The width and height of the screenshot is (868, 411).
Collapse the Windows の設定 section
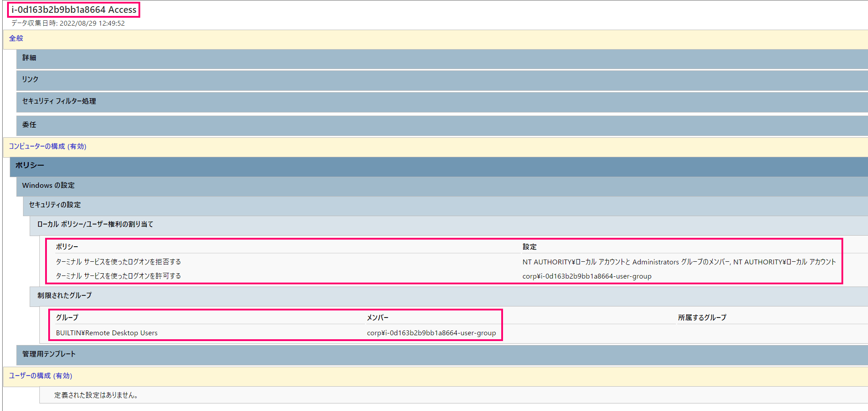click(49, 186)
